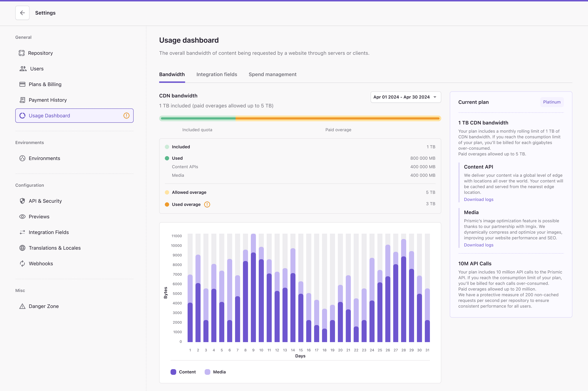This screenshot has height=391, width=588.
Task: Click the bandwidth usage progress bar
Action: click(x=300, y=118)
